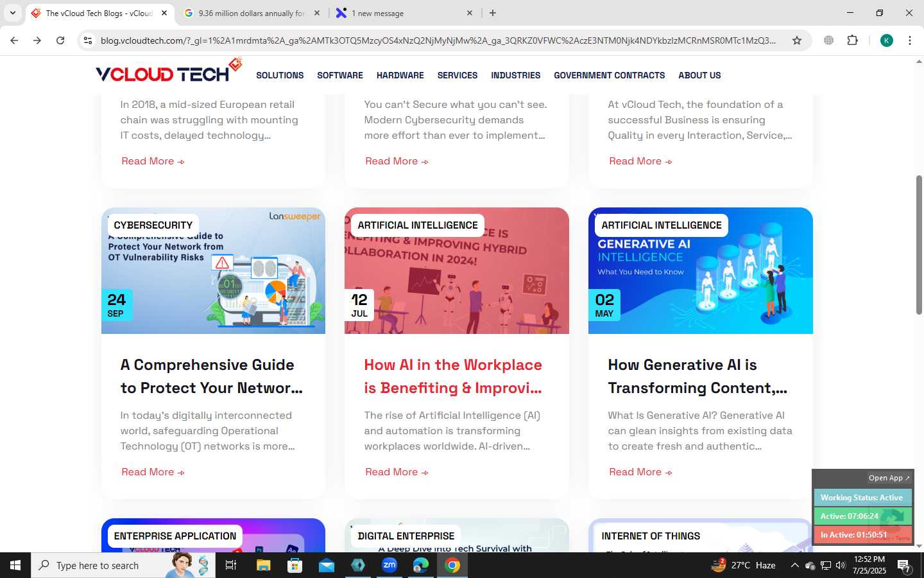Switch to the 1 new message tab

pos(404,13)
